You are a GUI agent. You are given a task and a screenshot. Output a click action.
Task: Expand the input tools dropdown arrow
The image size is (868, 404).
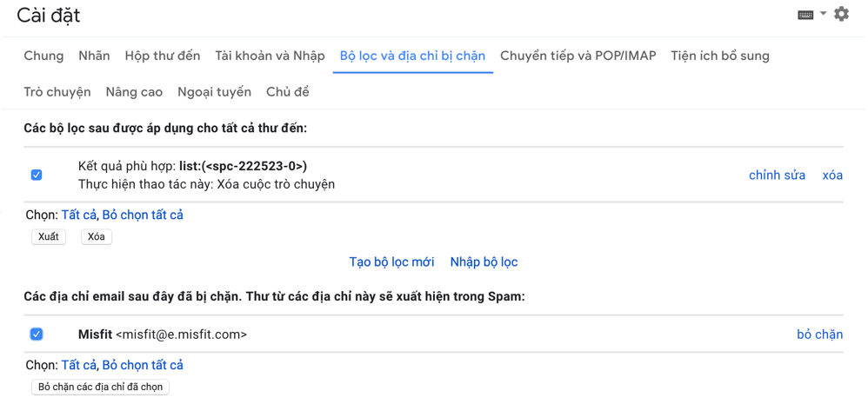point(824,14)
